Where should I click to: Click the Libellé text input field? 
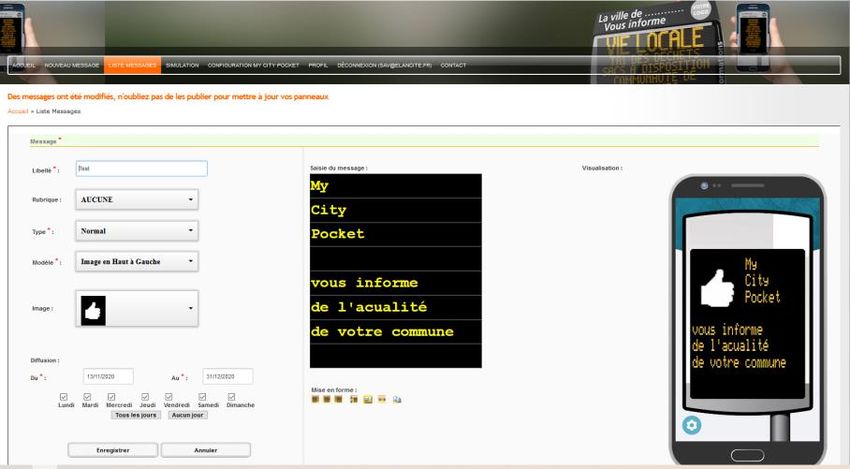141,169
